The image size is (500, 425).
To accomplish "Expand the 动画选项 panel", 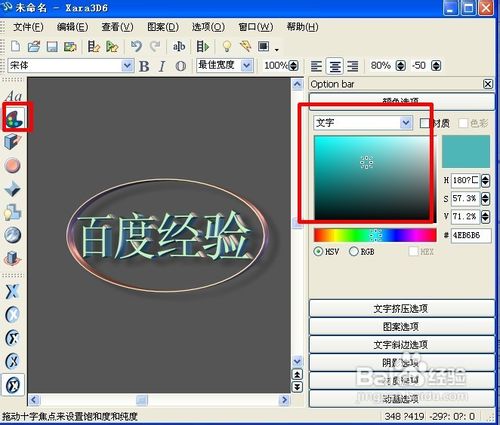I will coord(402,398).
